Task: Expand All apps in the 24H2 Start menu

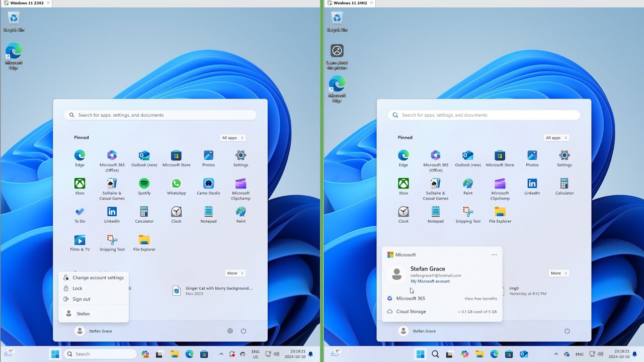Action: [x=556, y=138]
